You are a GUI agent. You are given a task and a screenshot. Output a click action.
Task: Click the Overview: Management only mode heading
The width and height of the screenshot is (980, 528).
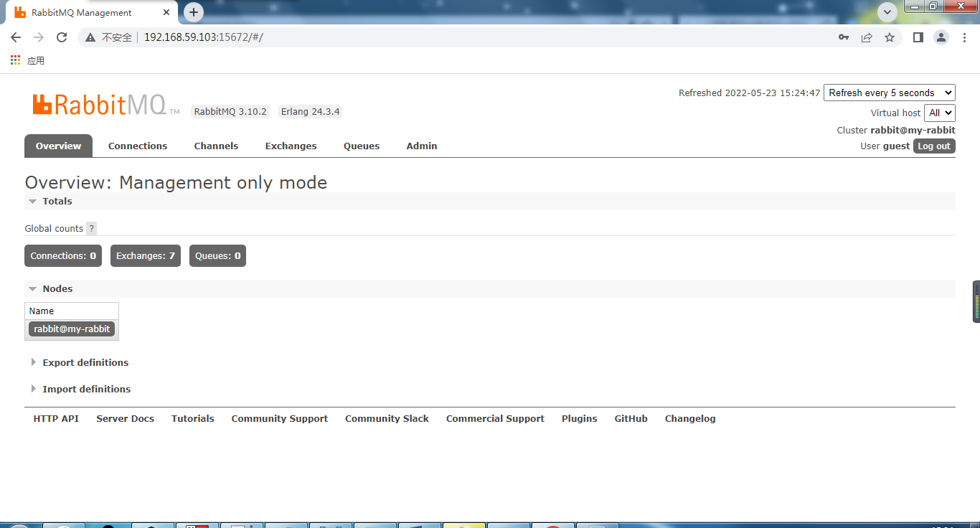(x=176, y=183)
